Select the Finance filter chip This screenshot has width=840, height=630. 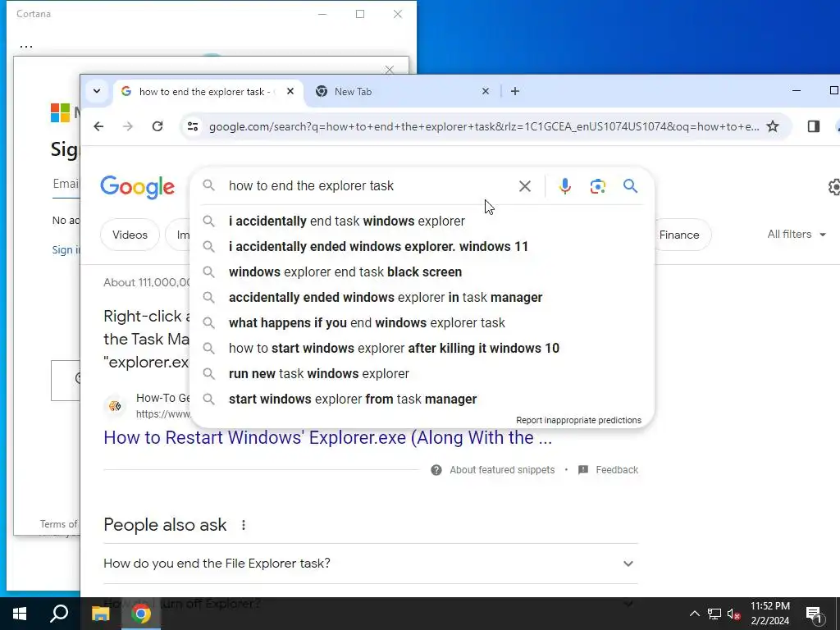pyautogui.click(x=680, y=235)
